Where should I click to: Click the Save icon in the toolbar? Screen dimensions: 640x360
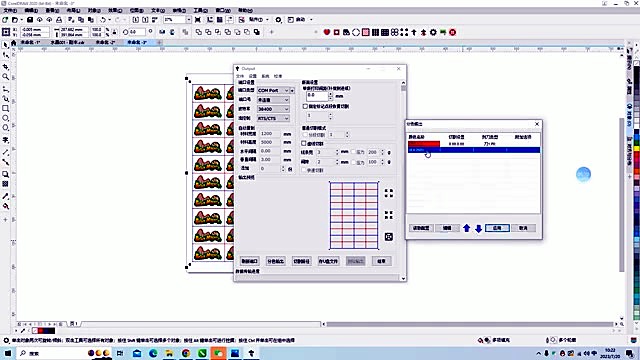click(x=30, y=20)
